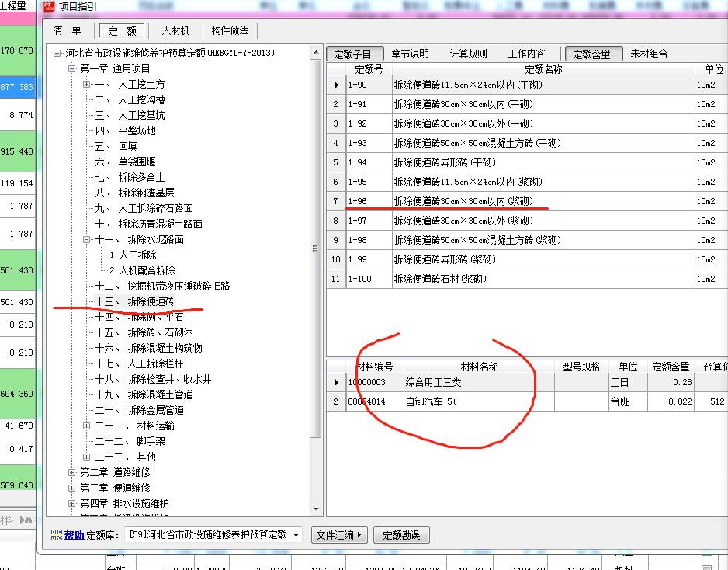Select tree item 九、人工拆除碎石路面

click(x=144, y=209)
